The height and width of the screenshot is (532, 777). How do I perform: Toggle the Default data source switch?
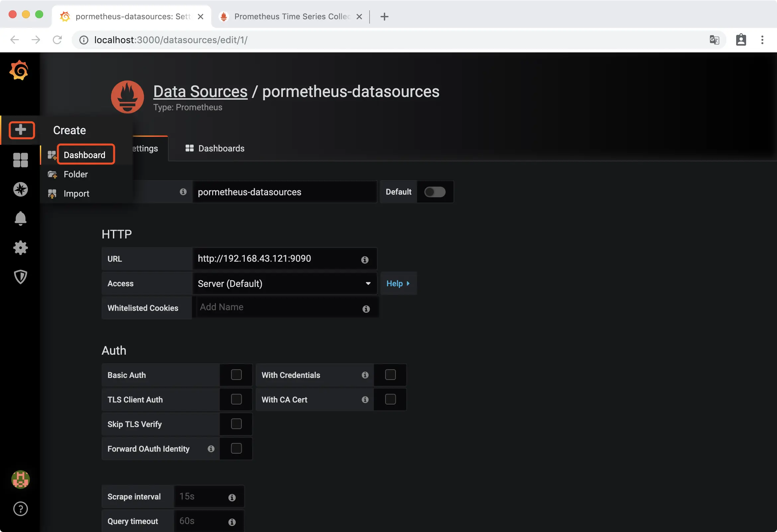[435, 192]
